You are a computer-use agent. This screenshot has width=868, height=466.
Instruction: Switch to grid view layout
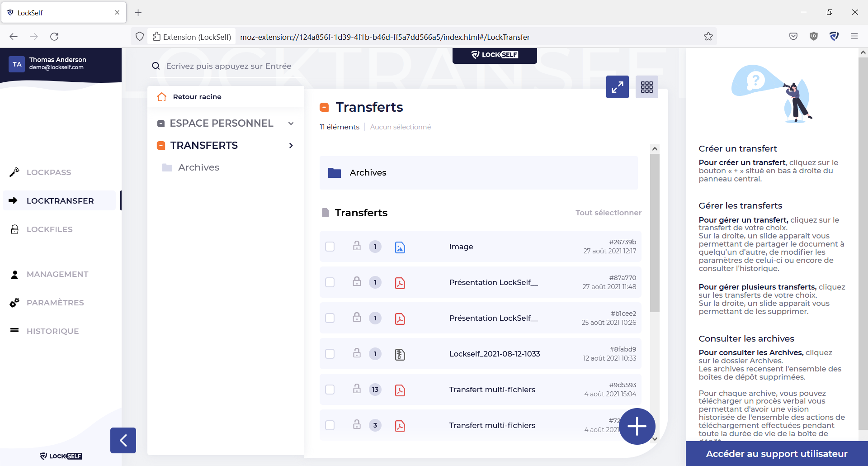pyautogui.click(x=646, y=87)
